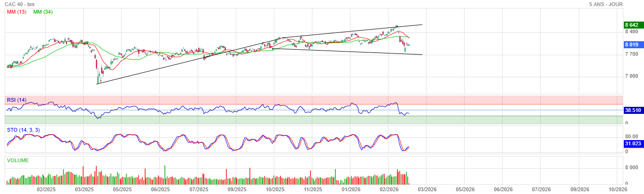
Task: Click the green 8 642 price tag
Action: tap(631, 25)
